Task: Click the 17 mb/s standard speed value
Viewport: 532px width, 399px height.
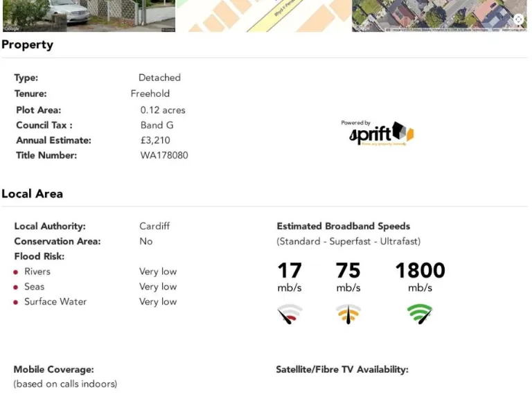Action: 290,270
